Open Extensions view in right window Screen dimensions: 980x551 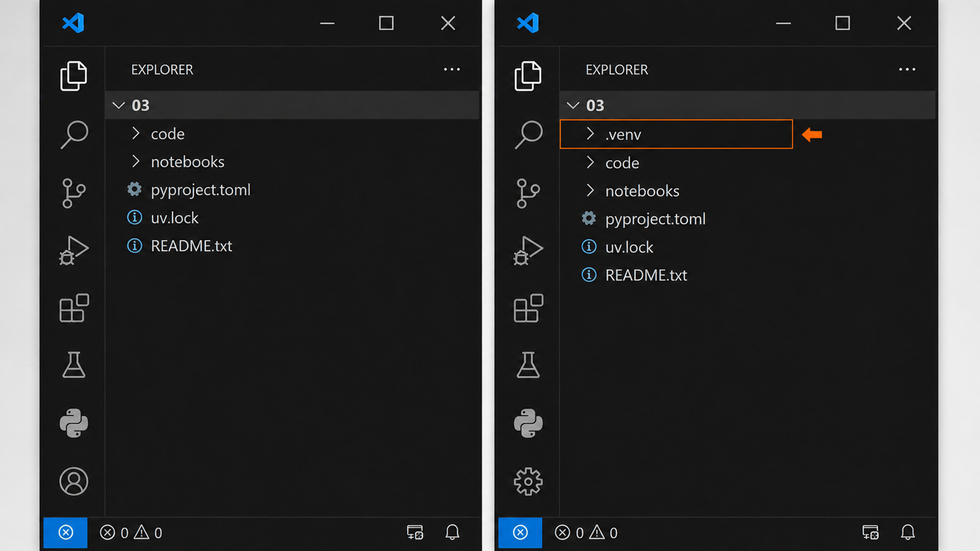(x=529, y=308)
